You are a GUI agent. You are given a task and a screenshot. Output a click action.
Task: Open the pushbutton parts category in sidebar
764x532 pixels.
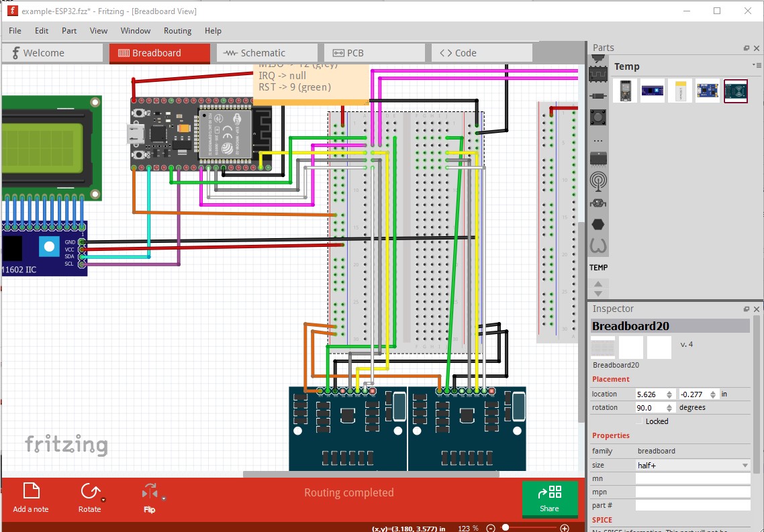[598, 117]
